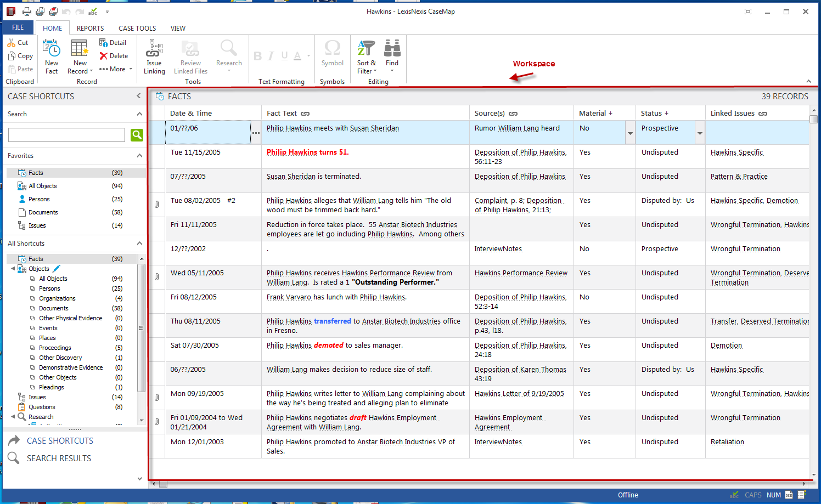Click the 'Retaliation' linked issue cell
The image size is (821, 504).
coord(757,446)
